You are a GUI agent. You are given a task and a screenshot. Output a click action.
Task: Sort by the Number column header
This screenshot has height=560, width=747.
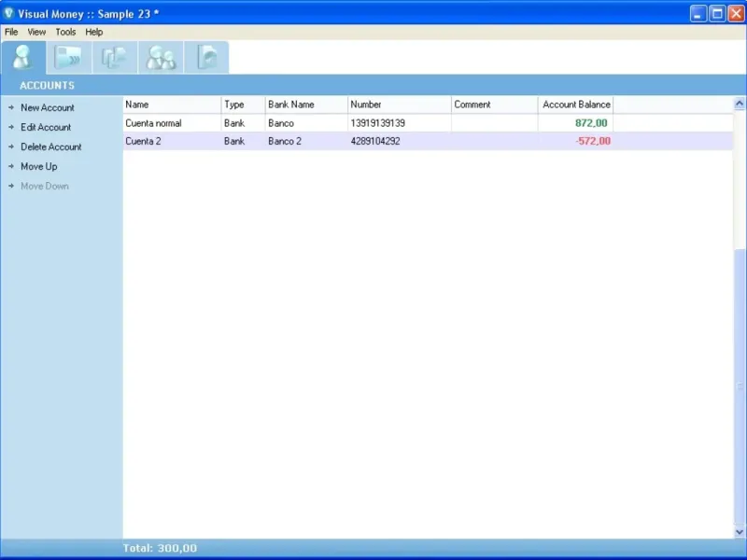[x=400, y=105]
